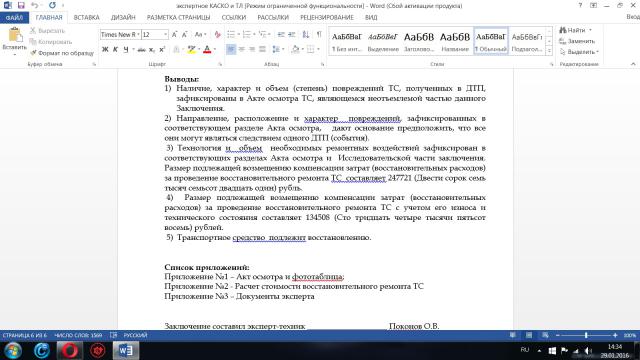Pick the red font color A button
Screen dimensions: 640x360
tap(207, 49)
